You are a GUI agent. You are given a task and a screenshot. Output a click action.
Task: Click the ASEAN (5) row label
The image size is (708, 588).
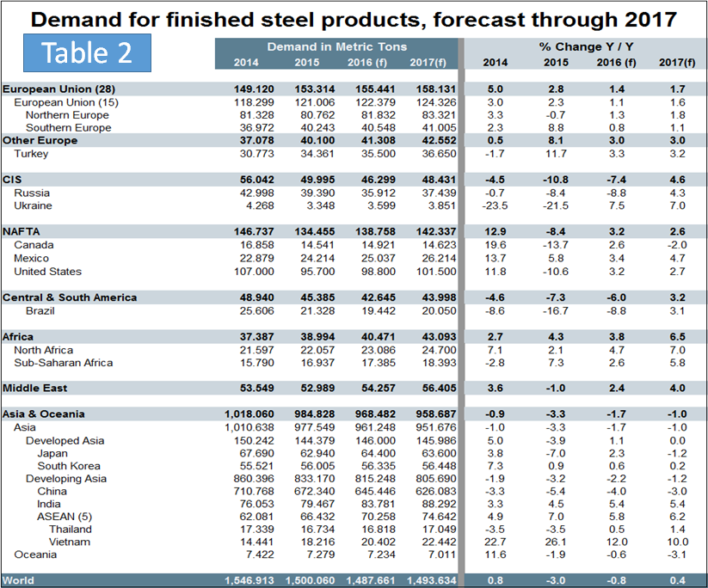[x=66, y=518]
